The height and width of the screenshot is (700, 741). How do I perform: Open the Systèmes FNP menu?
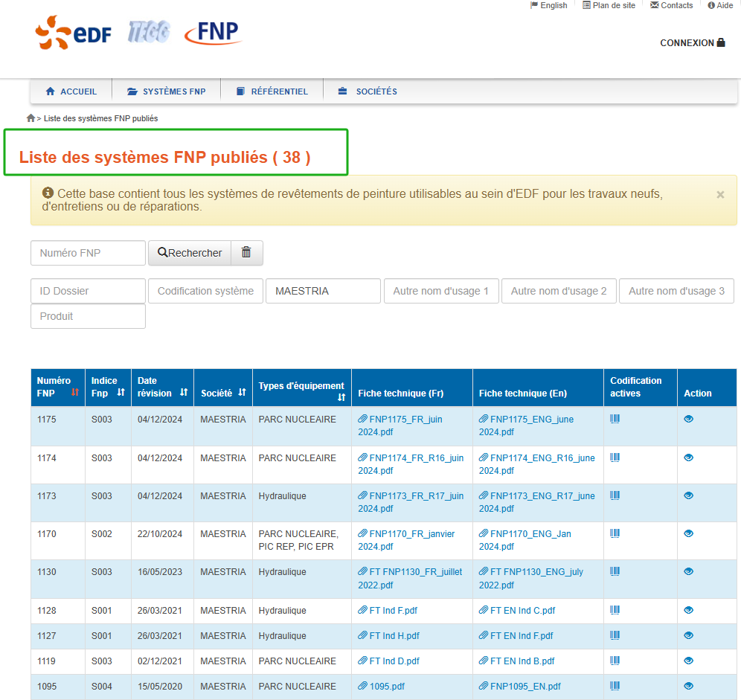[x=167, y=91]
